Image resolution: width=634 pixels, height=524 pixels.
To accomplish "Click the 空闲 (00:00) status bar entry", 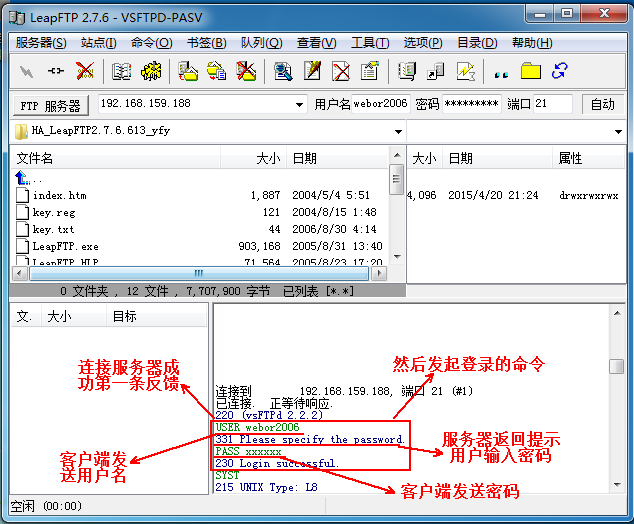I will [46, 506].
